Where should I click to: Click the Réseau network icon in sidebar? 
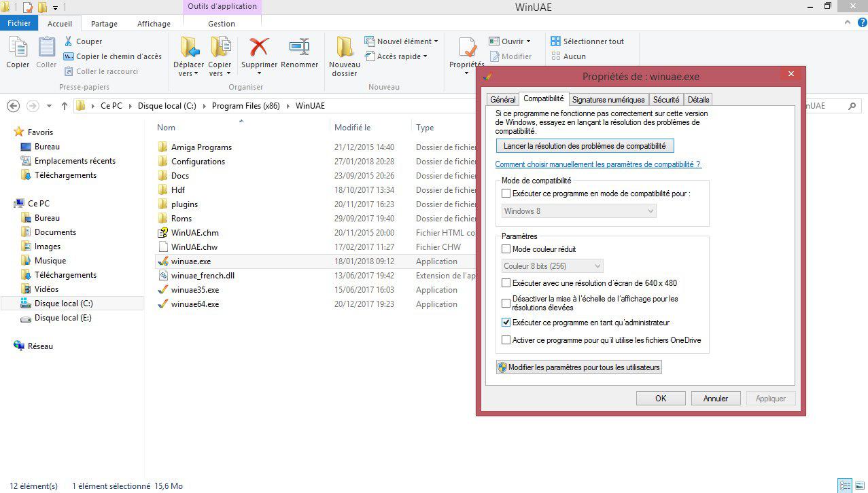(x=19, y=346)
